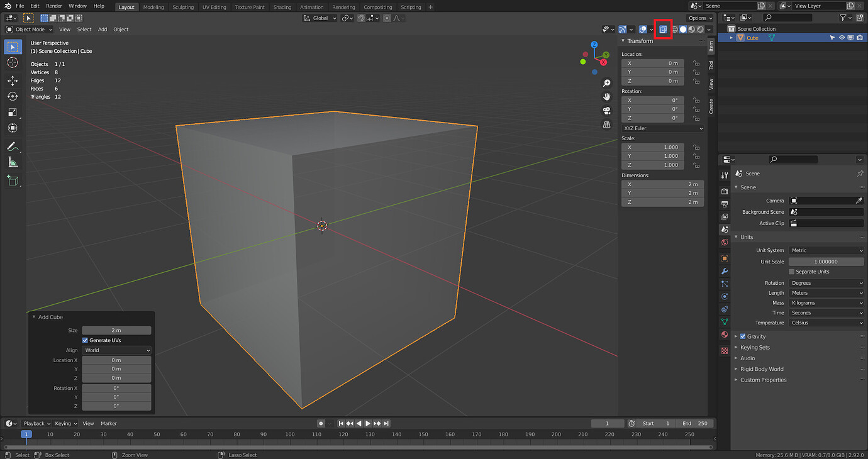
Task: Open the Tool settings properties tab
Action: tap(725, 175)
